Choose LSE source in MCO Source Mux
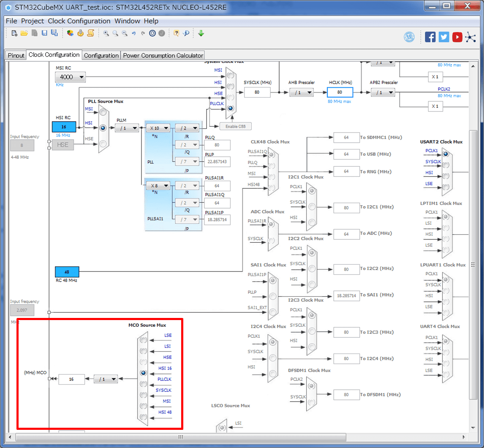 144,339
